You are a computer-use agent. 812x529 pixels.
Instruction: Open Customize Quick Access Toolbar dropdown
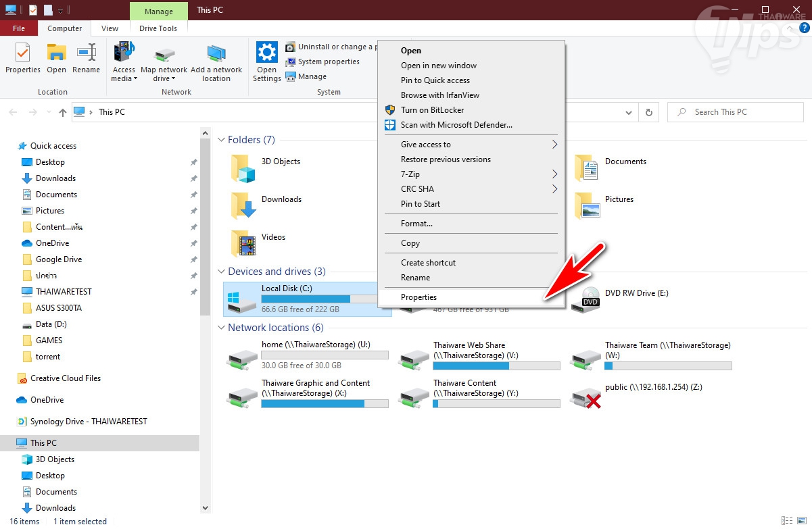[x=60, y=10]
